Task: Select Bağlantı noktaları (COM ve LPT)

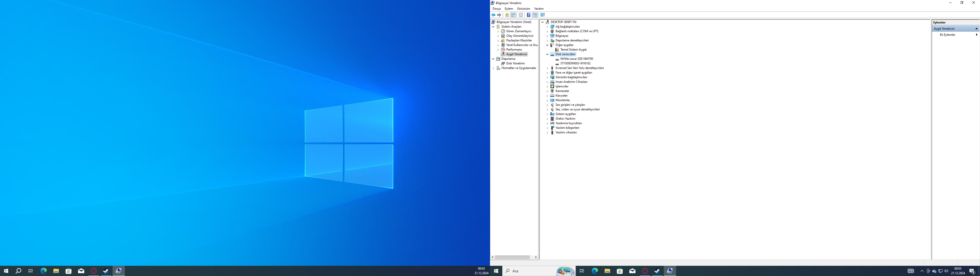Action: click(x=577, y=31)
